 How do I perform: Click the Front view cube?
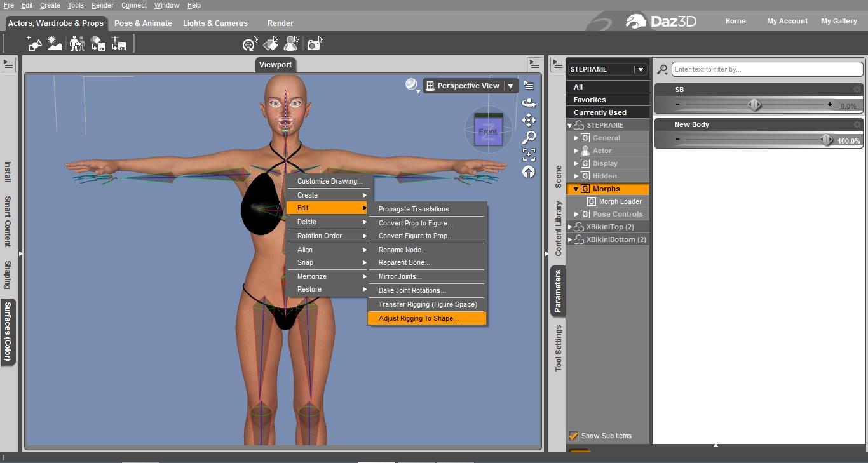point(488,130)
